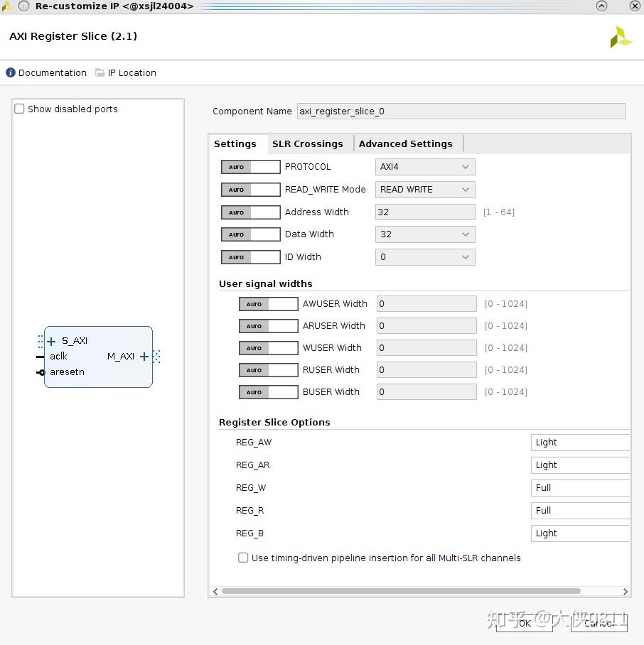Toggle the PROTOCOL auto switch
Viewport: 644px width, 645px height.
(250, 167)
